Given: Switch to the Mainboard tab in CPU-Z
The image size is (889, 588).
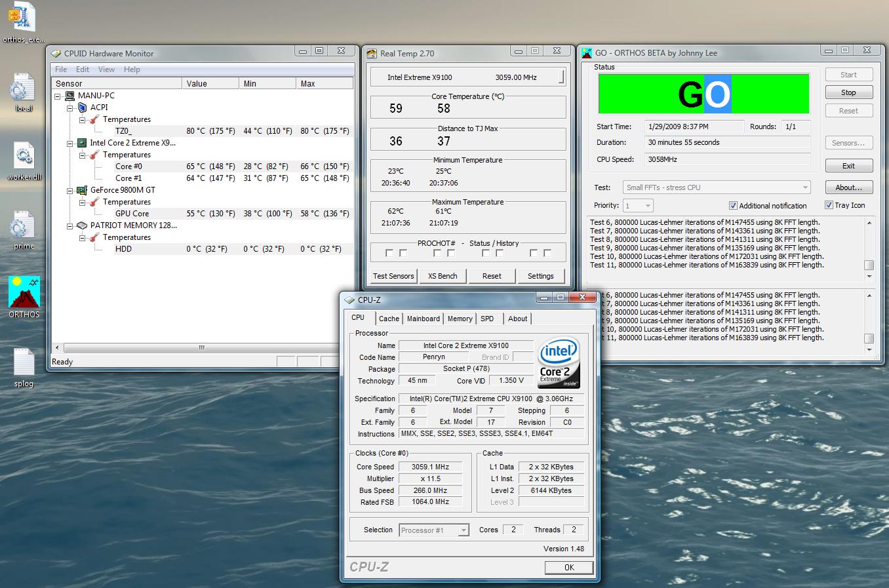Looking at the screenshot, I should coord(423,319).
